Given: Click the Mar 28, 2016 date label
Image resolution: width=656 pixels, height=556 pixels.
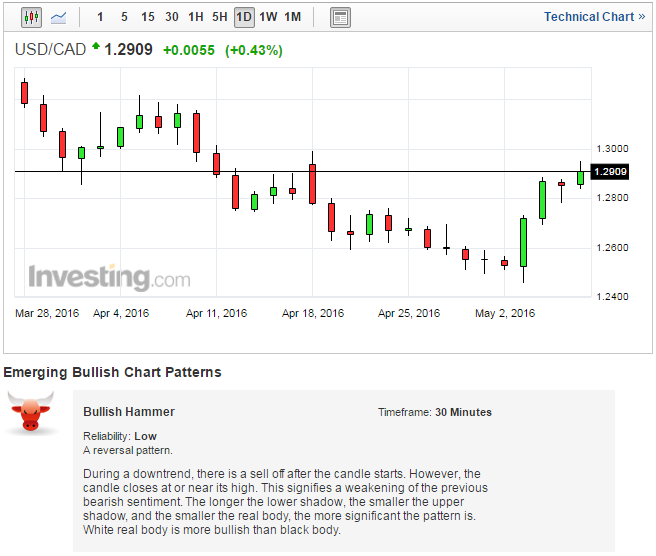Looking at the screenshot, I should (x=47, y=313).
